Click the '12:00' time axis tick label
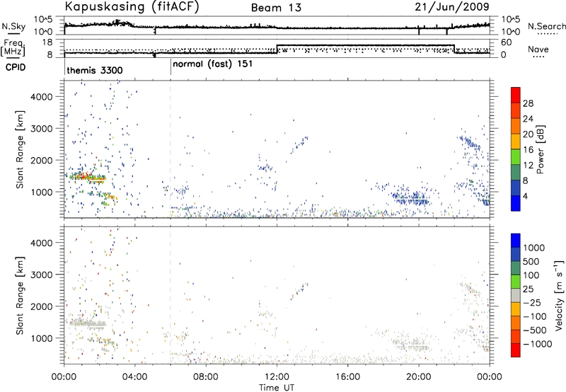Viewport: 566px width, 392px height. [277, 377]
